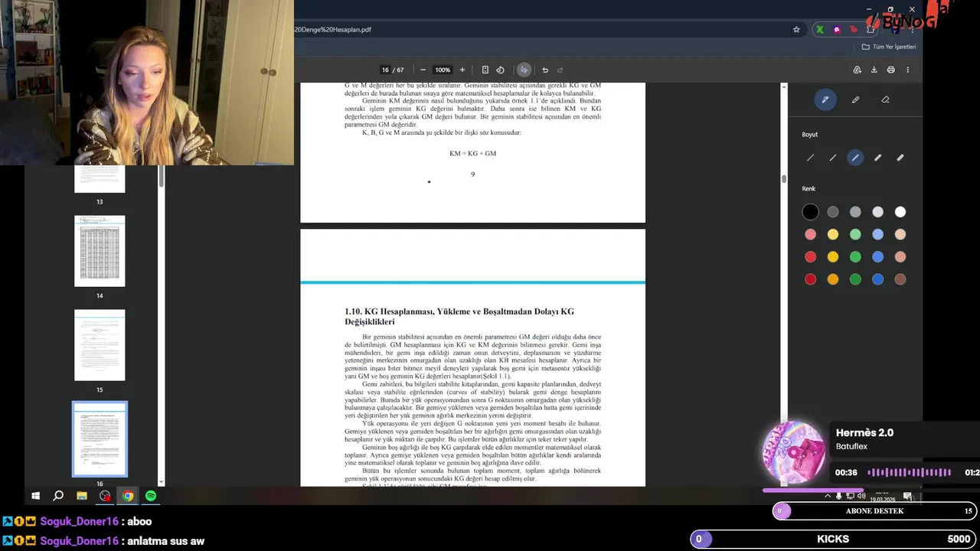
Task: Save PDF to Google Drive
Action: (x=857, y=70)
